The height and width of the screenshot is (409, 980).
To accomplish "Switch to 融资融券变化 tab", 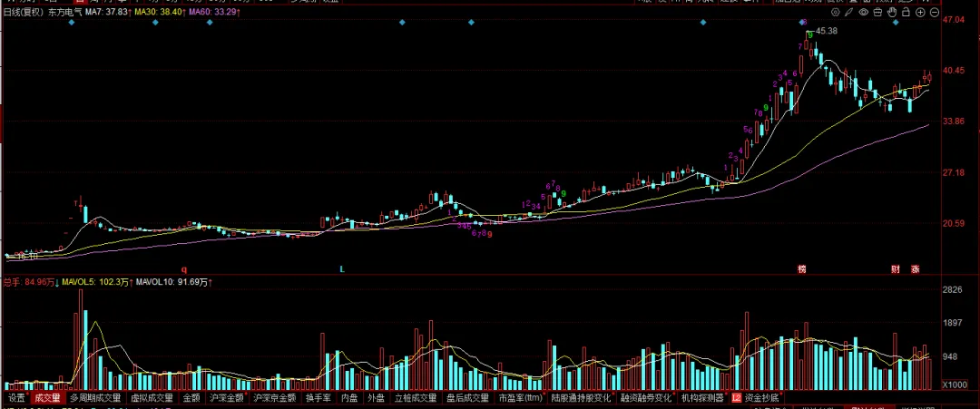I will point(646,398).
